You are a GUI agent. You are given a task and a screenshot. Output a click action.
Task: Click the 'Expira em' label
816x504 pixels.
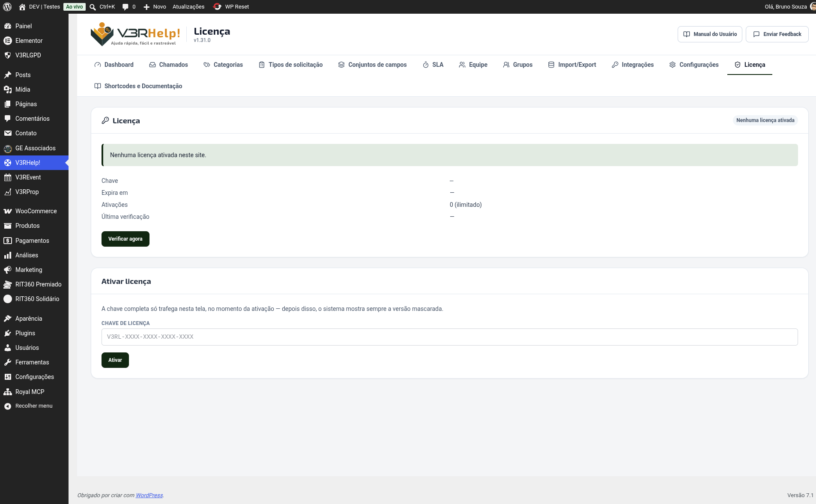coord(115,193)
